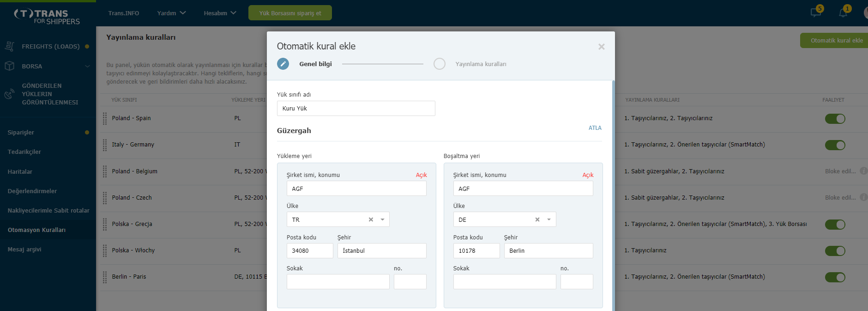Grab drag handle of Italy - Germany row

point(105,145)
